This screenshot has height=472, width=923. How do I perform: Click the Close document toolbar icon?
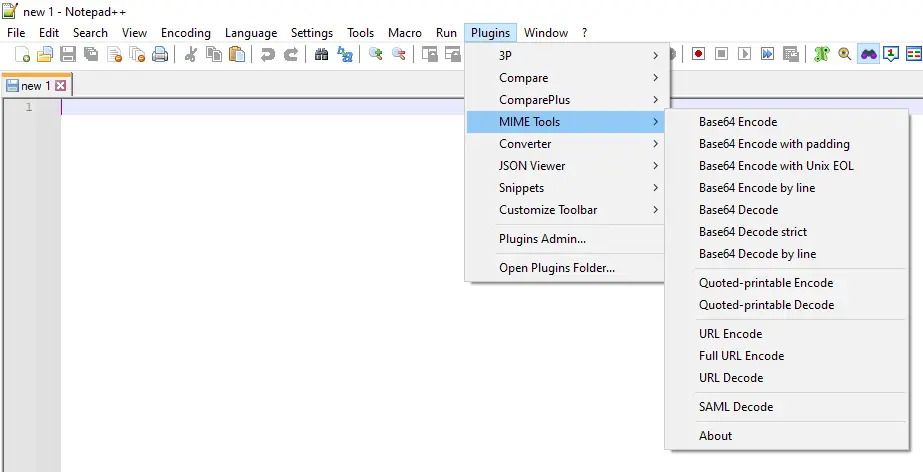pyautogui.click(x=114, y=55)
